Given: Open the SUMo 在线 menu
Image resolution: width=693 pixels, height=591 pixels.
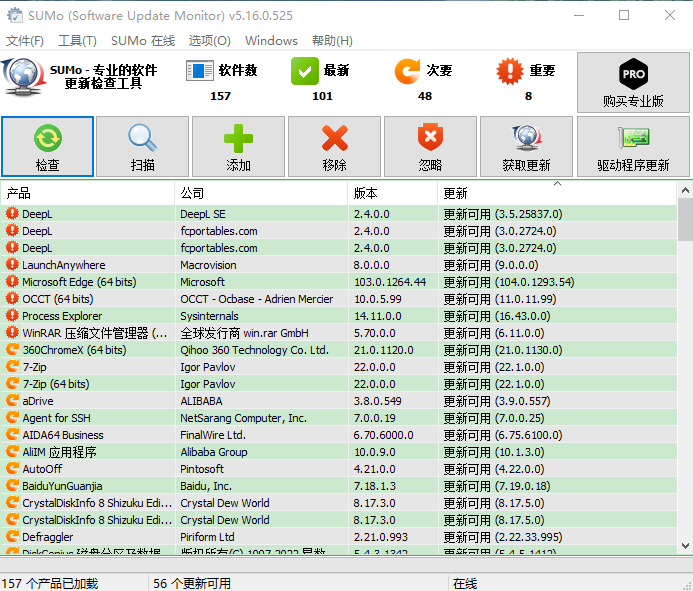Looking at the screenshot, I should point(143,41).
